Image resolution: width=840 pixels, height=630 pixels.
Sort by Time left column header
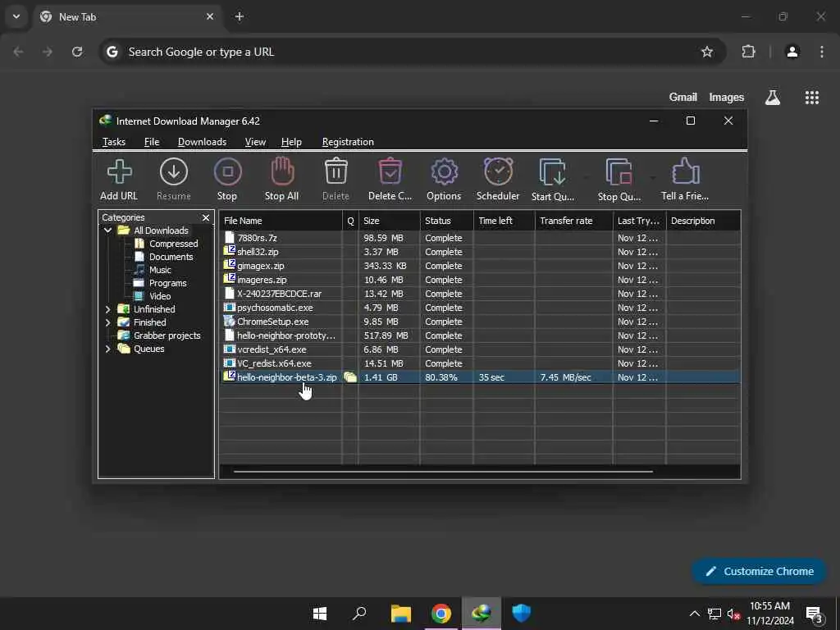(x=504, y=221)
